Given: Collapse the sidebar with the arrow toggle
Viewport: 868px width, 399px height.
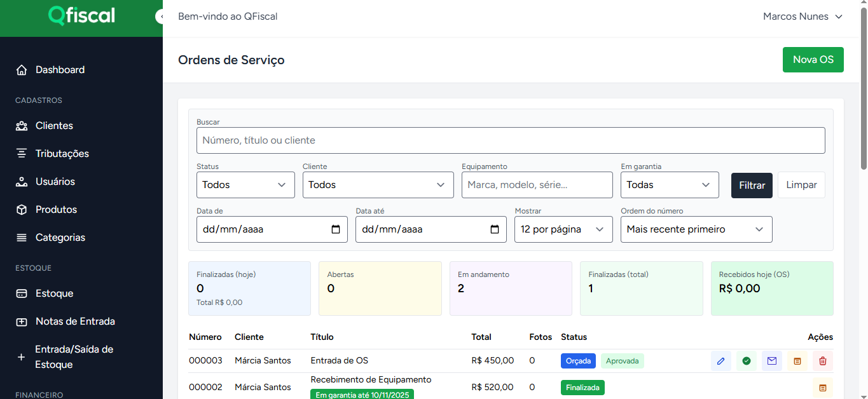Looking at the screenshot, I should pyautogui.click(x=160, y=17).
